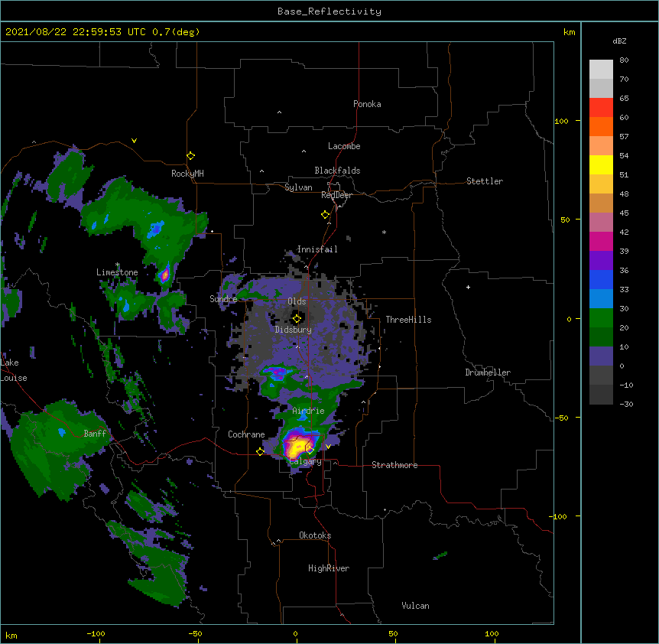Click the HighRiver city label
This screenshot has height=644, width=659.
(x=329, y=568)
